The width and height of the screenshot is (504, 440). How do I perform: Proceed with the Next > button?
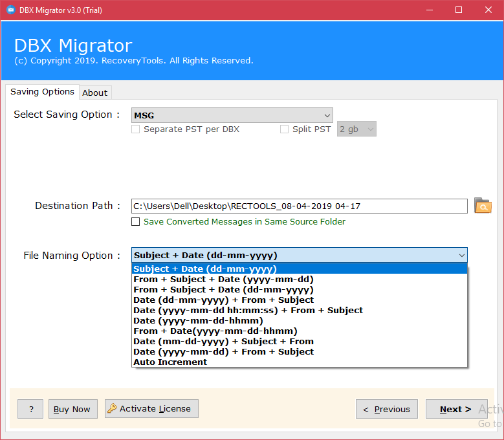click(456, 409)
